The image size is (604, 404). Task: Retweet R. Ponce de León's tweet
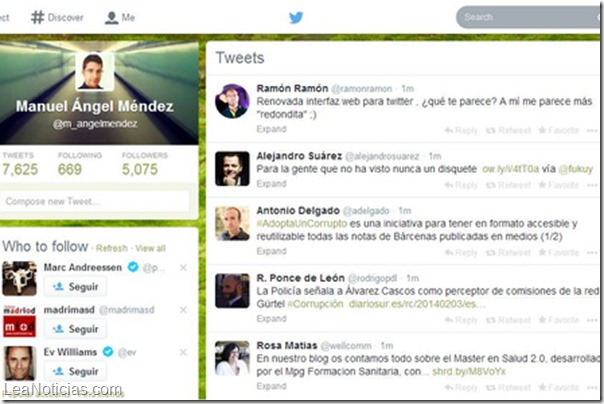(x=508, y=320)
